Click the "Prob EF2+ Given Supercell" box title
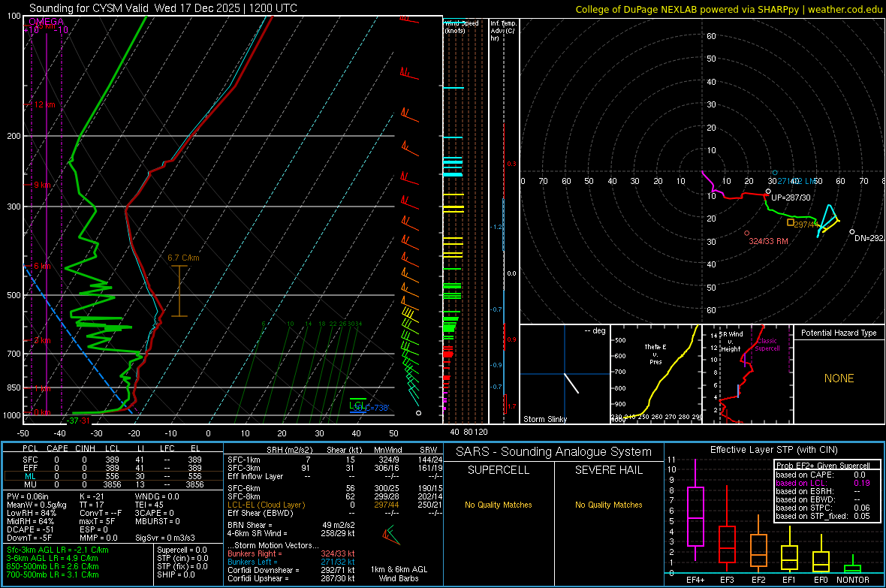886x588 pixels. pyautogui.click(x=823, y=466)
